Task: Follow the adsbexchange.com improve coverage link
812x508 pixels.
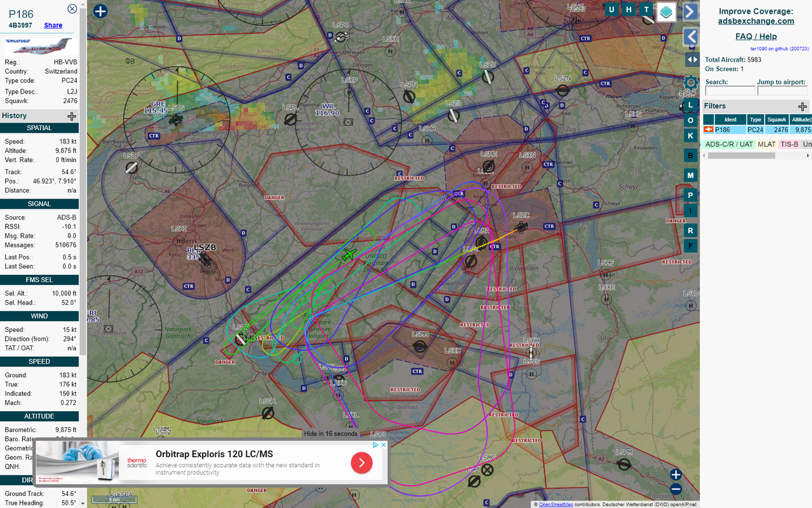Action: pyautogui.click(x=755, y=21)
